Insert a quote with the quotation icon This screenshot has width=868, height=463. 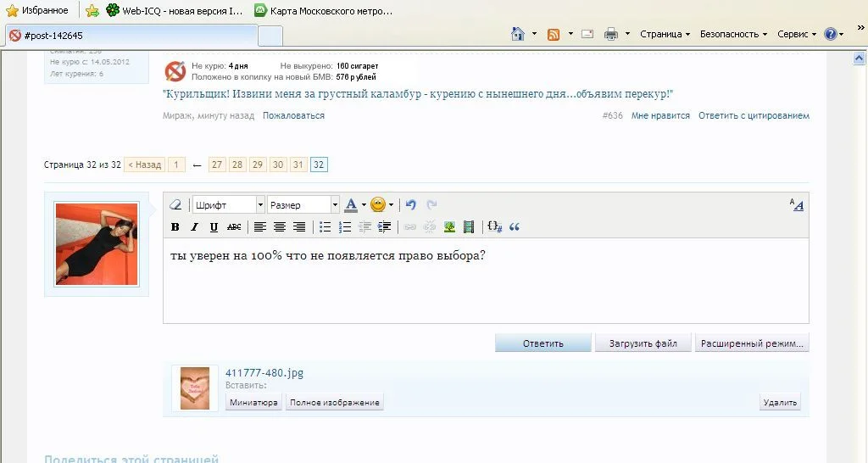514,227
